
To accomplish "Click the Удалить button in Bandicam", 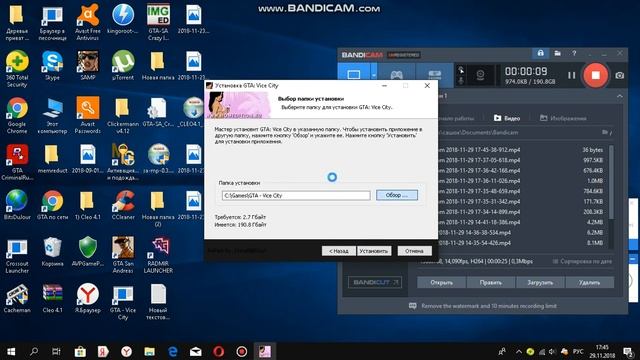I will tap(589, 282).
